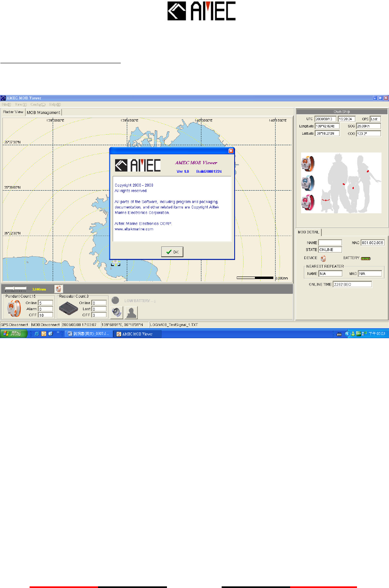The height and width of the screenshot is (588, 389).
Task: Click the speaker alarm sound button
Action: (117, 313)
